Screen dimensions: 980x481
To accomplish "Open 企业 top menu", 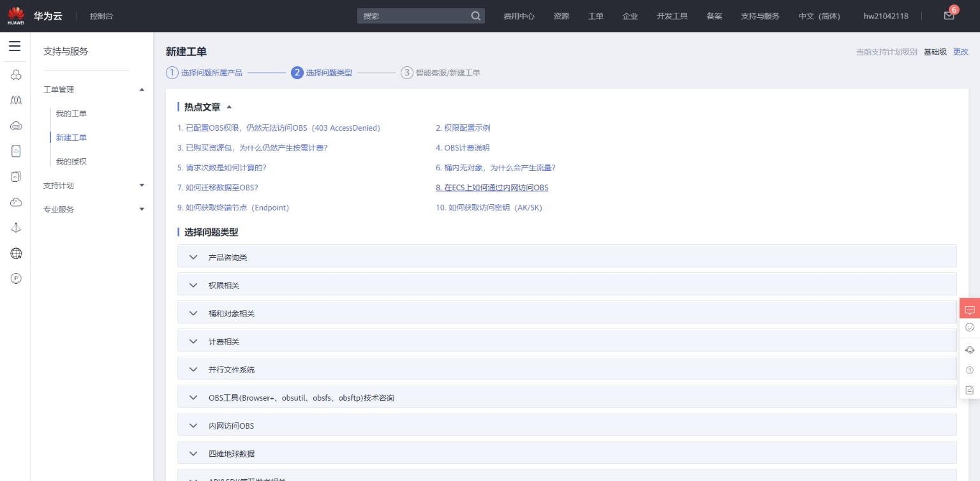I will (630, 16).
